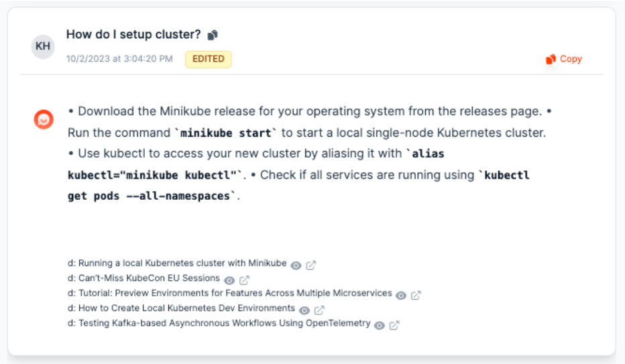The height and width of the screenshot is (364, 625).
Task: Click the question title How do I setup cluster?
Action: point(133,34)
